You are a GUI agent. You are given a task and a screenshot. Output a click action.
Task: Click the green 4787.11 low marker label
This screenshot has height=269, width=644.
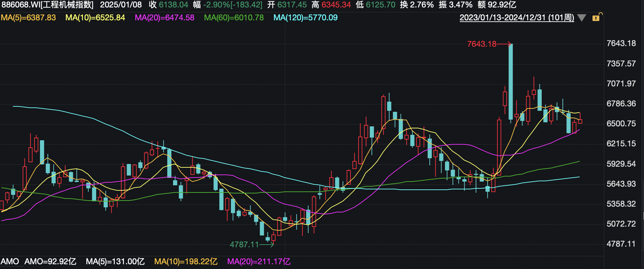click(x=244, y=245)
